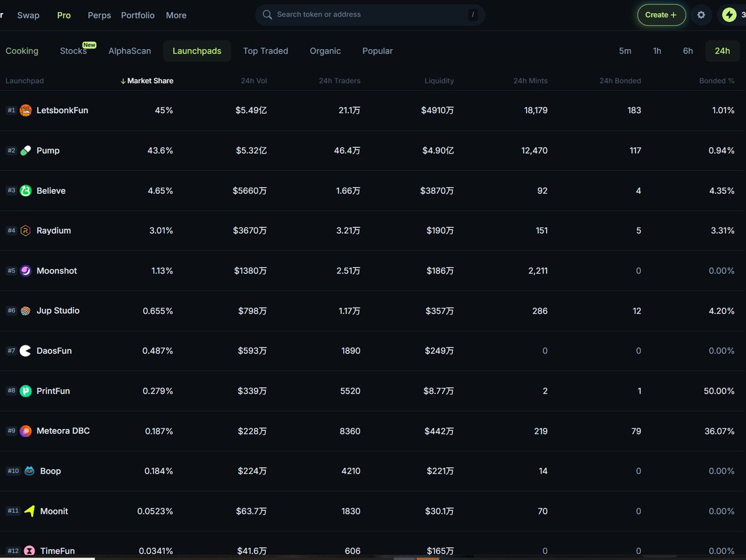Click the lightning bolt wallet icon

(x=729, y=15)
